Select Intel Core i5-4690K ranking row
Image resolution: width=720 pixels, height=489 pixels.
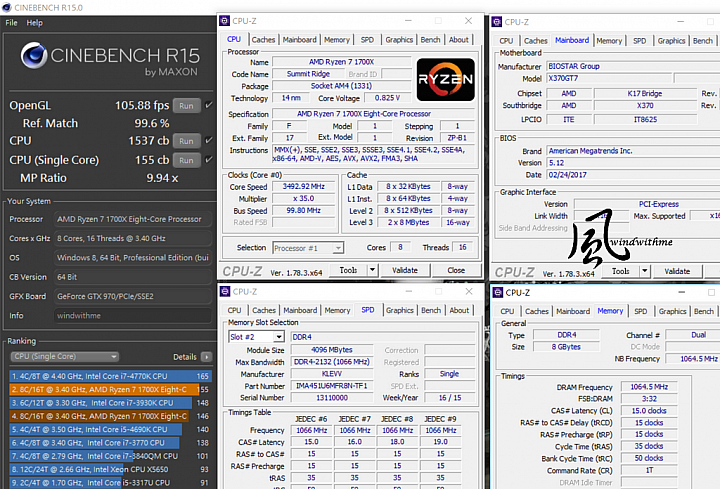click(110, 429)
